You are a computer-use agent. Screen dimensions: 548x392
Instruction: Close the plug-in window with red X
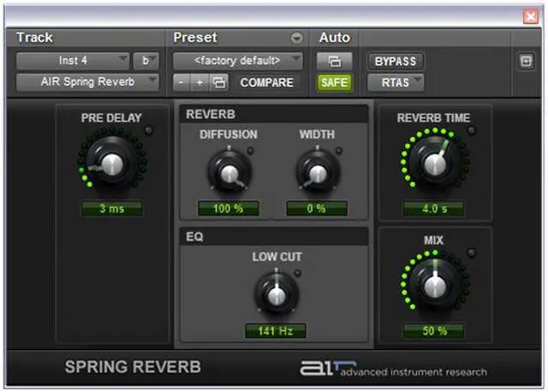531,16
